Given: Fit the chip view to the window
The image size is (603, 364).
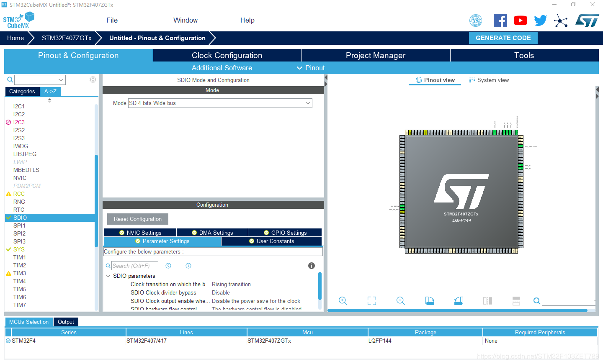Looking at the screenshot, I should click(x=372, y=301).
